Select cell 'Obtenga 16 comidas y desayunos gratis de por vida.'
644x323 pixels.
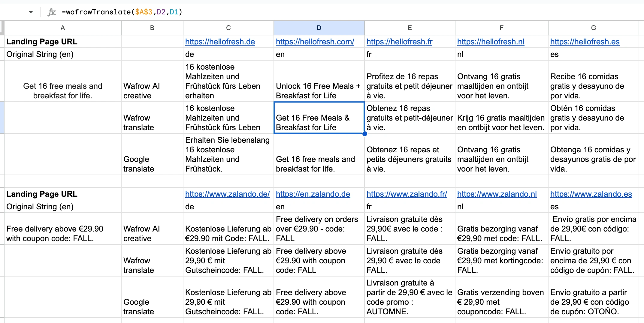(594, 154)
